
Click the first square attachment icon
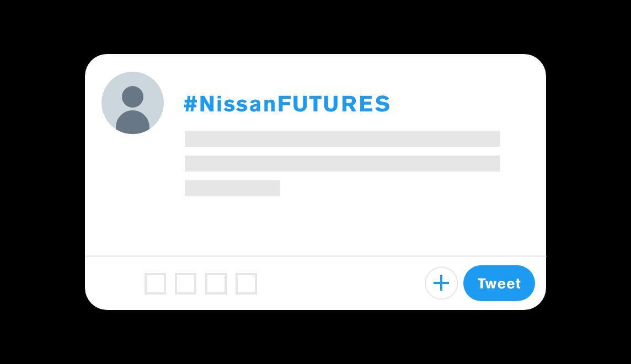155,283
